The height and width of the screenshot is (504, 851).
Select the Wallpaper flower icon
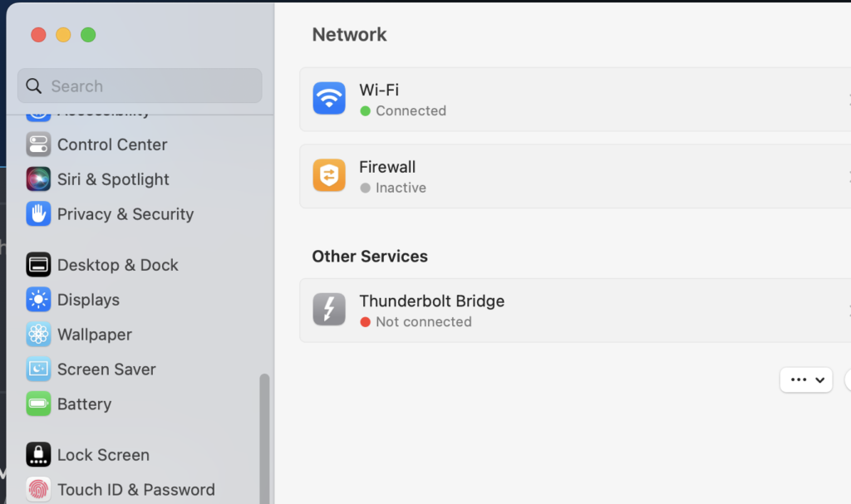point(38,334)
